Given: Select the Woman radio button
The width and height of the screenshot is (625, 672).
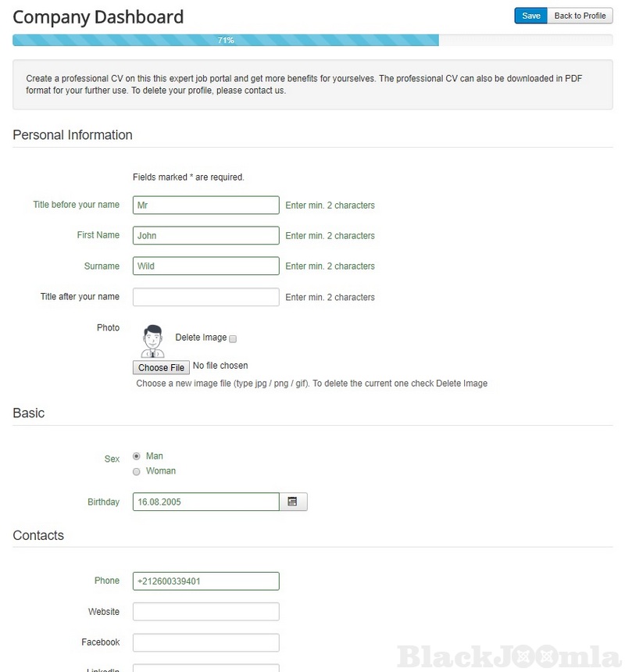Looking at the screenshot, I should 137,471.
